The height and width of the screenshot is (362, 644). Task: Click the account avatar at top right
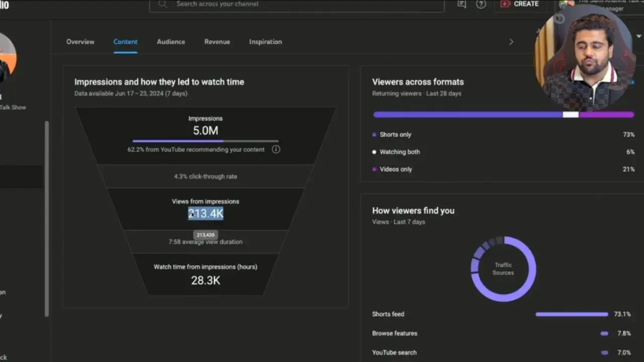pos(566,4)
